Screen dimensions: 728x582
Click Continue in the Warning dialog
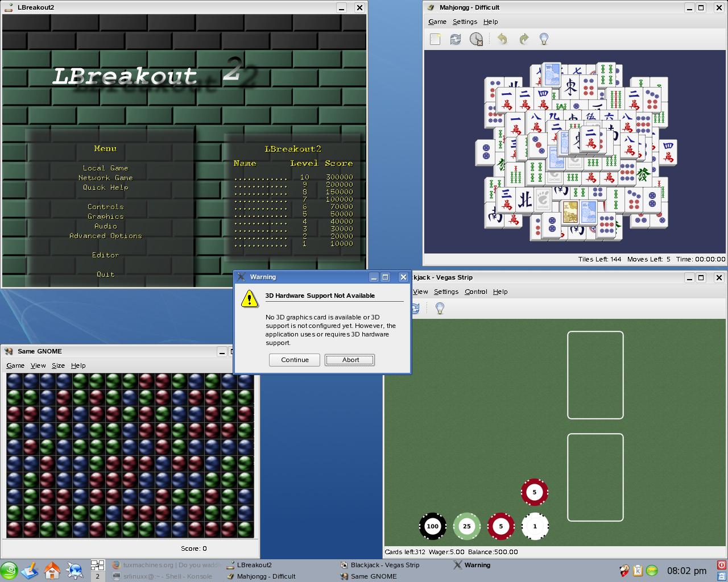point(295,360)
